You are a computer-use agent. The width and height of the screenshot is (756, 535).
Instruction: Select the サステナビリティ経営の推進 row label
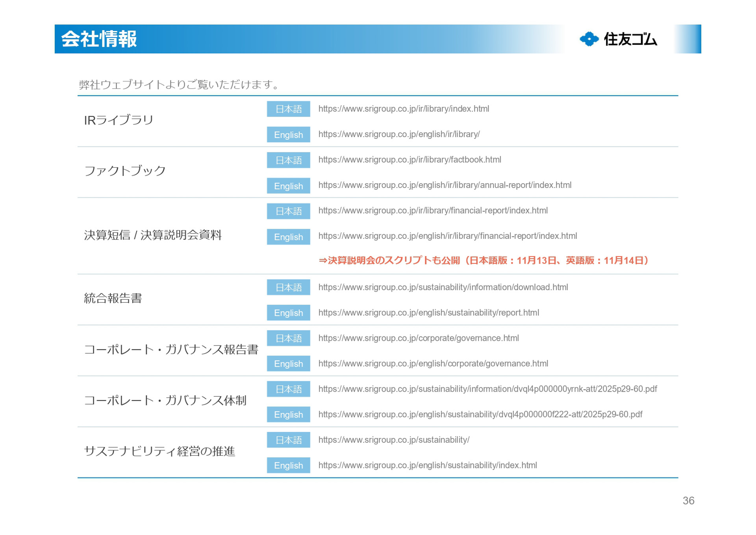click(x=160, y=452)
